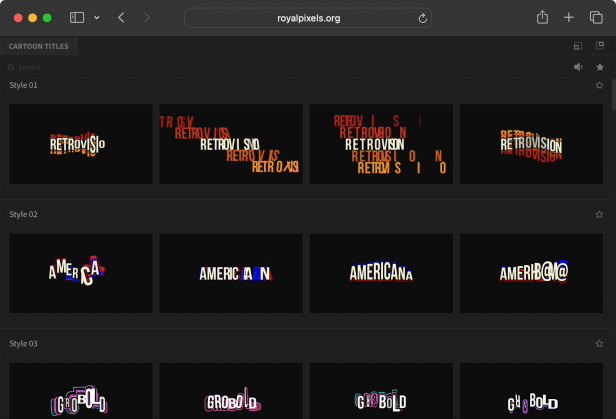Click the green fullscreen window button
Screen dimensions: 616x419
tap(47, 18)
